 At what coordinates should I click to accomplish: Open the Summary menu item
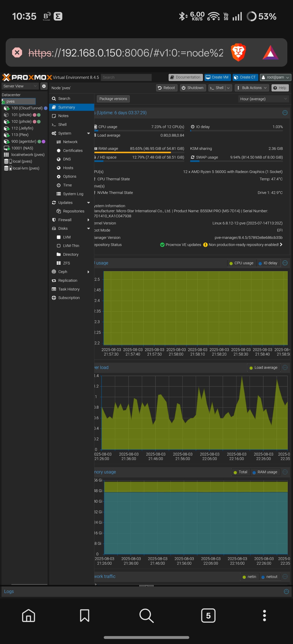pos(72,107)
